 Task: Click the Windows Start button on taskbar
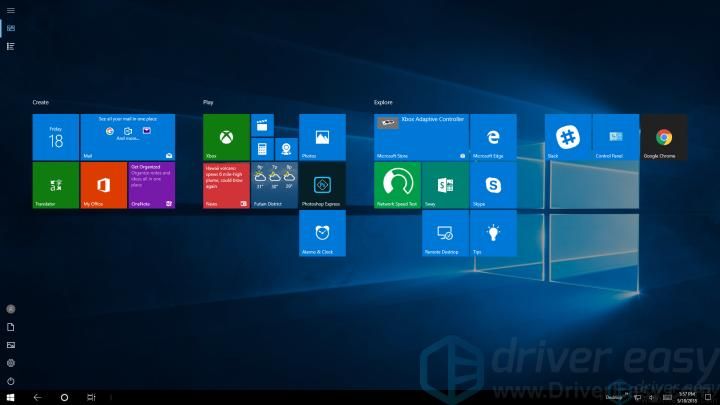(10, 397)
